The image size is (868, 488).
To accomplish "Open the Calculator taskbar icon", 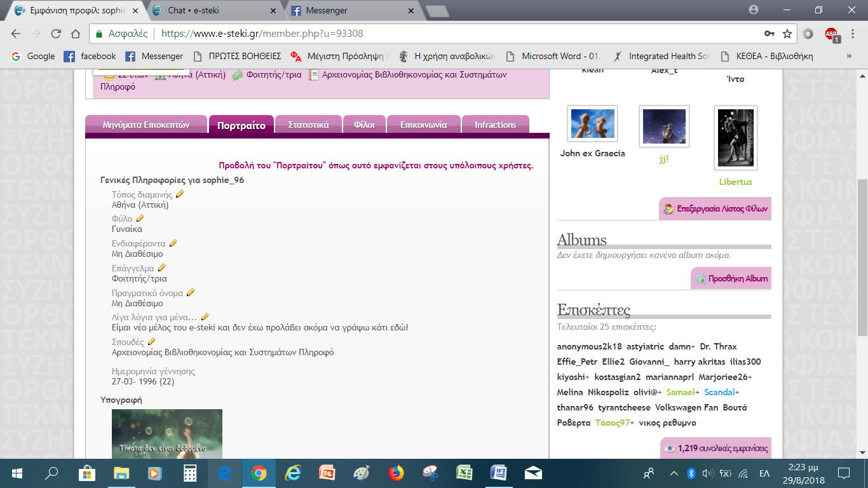I will 189,473.
